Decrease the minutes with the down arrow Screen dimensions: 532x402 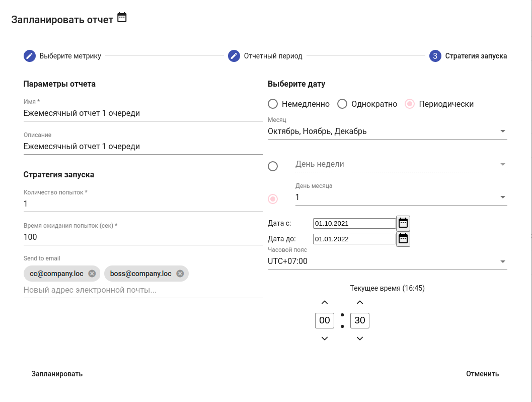(x=360, y=339)
